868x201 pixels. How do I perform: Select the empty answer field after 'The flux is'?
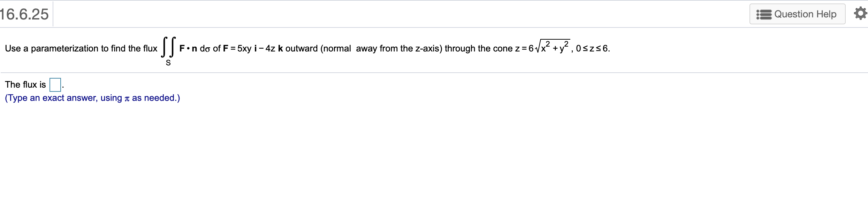tap(55, 84)
